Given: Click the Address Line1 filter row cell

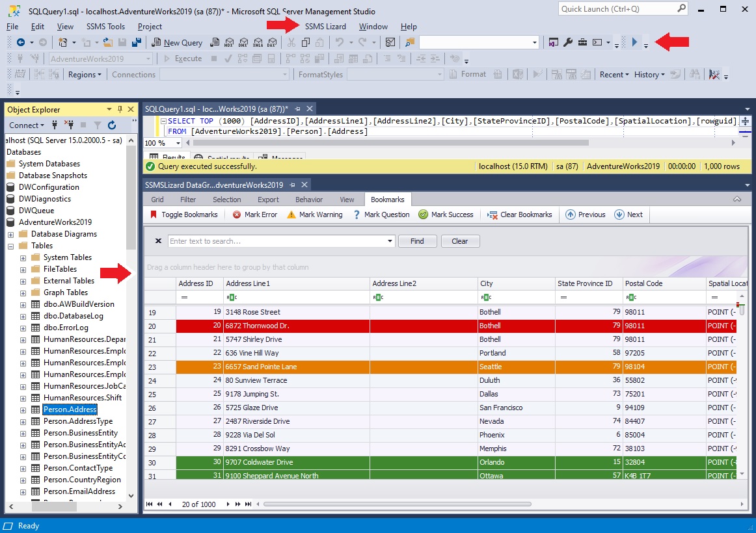Looking at the screenshot, I should pyautogui.click(x=297, y=297).
